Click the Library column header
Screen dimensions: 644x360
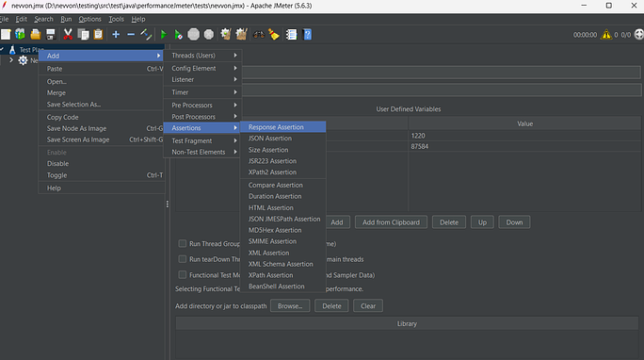click(x=407, y=324)
